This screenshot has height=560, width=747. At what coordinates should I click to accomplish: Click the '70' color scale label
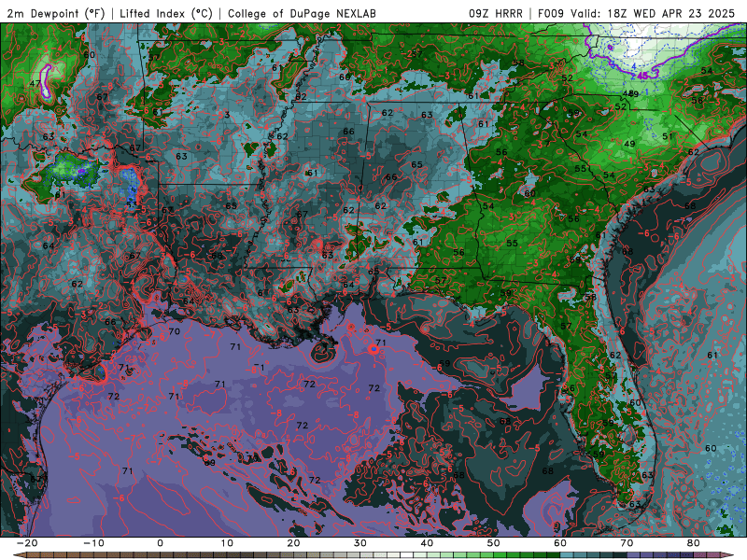(x=627, y=543)
